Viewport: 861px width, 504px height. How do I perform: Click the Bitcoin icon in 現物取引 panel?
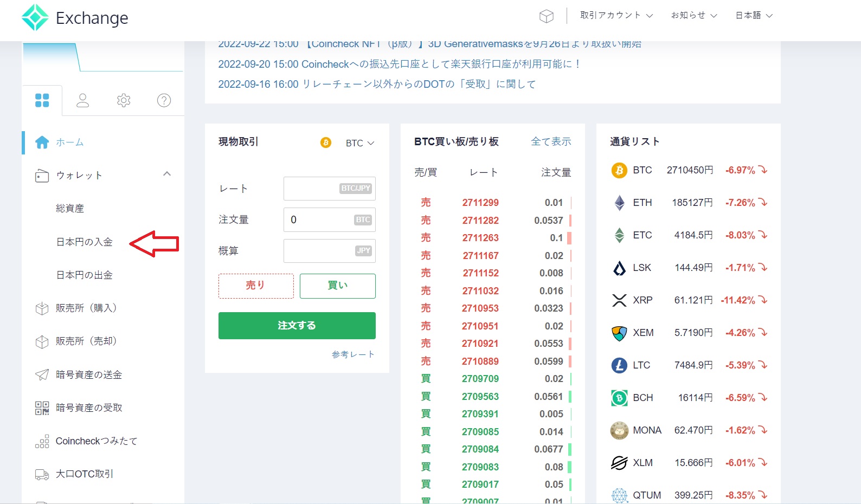[x=326, y=143]
